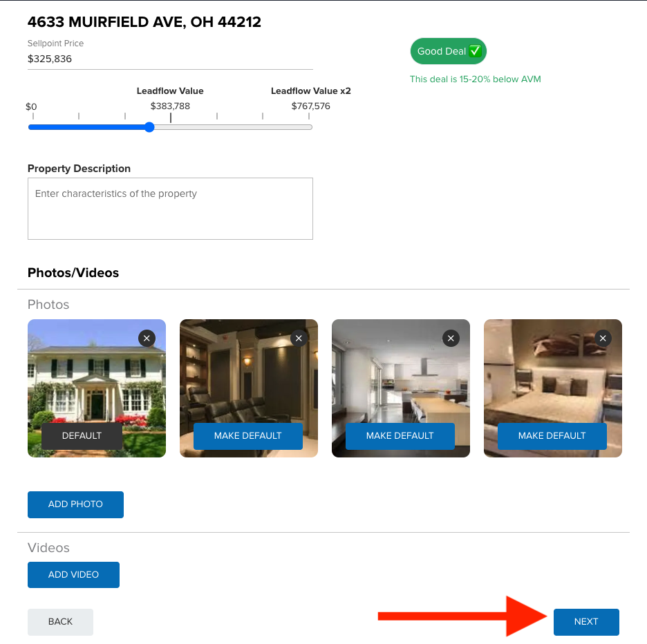The height and width of the screenshot is (644, 647).
Task: Make the kitchen photo default
Action: tap(400, 435)
